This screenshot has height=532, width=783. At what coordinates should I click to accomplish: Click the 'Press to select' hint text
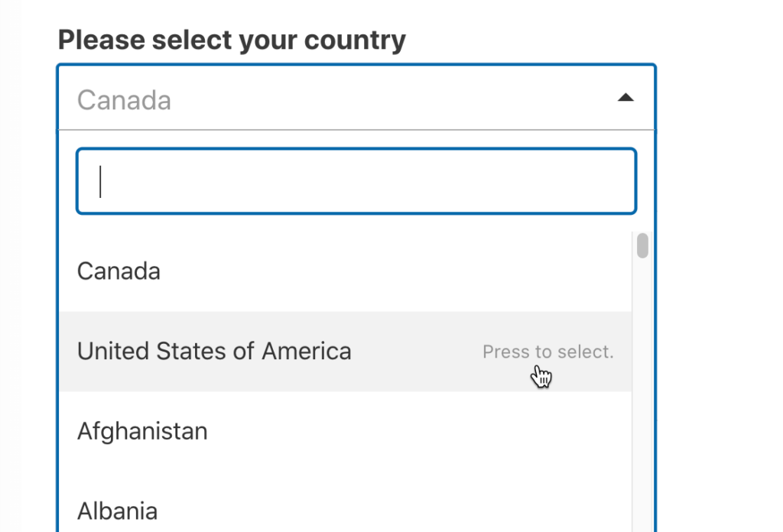tap(547, 352)
